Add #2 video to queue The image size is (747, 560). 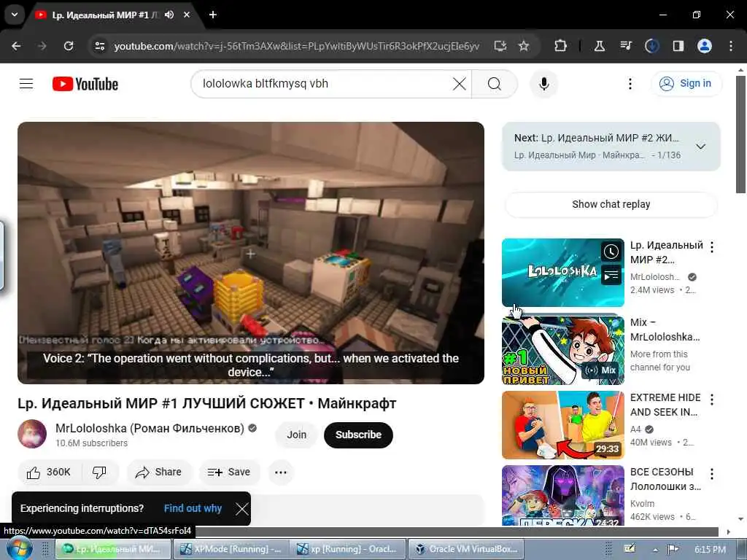click(611, 275)
